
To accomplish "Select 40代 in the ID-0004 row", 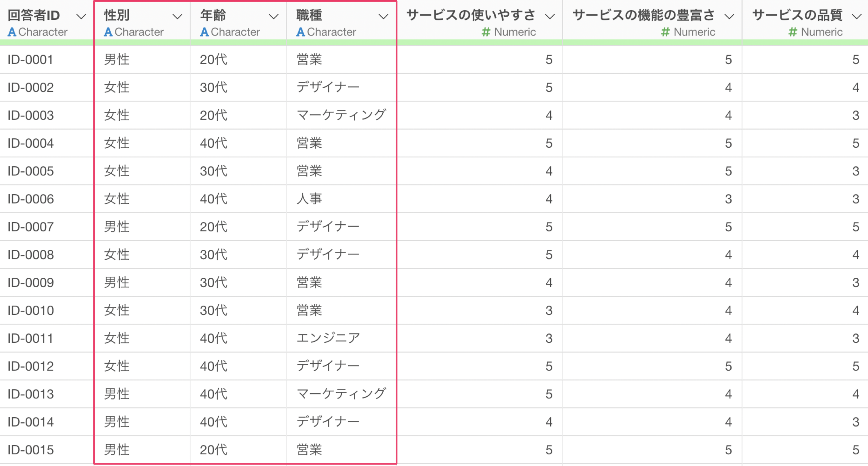I will click(x=214, y=143).
